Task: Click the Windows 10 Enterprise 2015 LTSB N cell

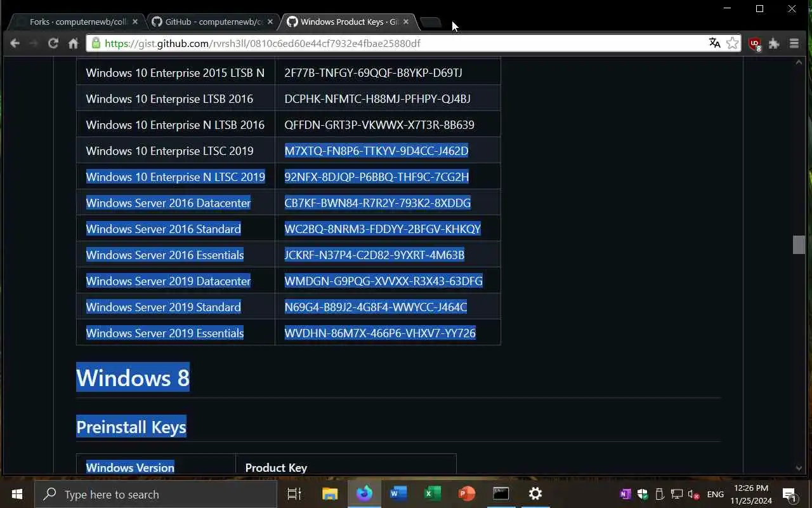Action: point(175,72)
